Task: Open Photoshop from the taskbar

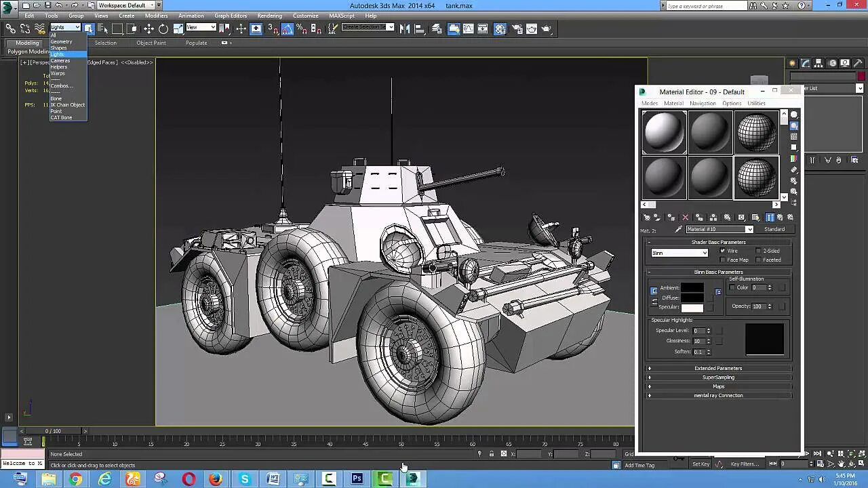Action: 357,479
